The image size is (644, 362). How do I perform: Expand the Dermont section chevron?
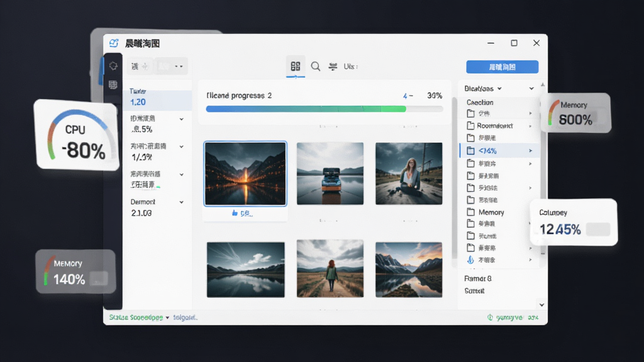point(182,202)
